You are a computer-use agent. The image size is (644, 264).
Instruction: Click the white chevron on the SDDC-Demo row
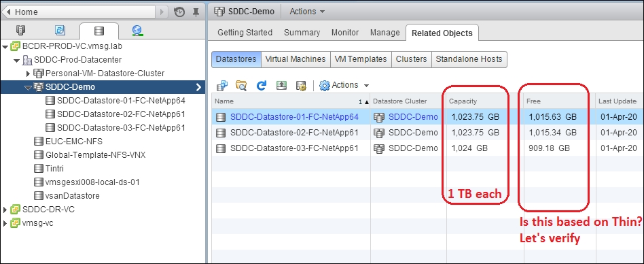pyautogui.click(x=198, y=87)
